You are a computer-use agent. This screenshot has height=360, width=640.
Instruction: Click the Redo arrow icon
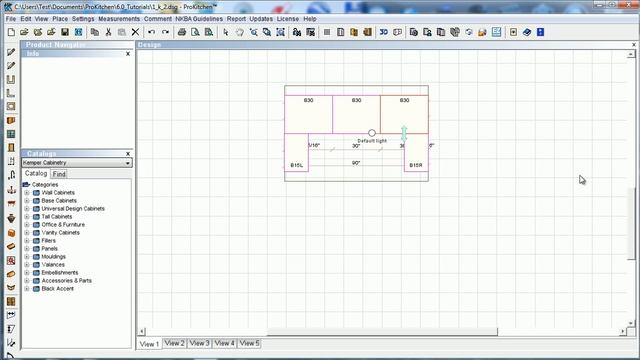(165, 32)
